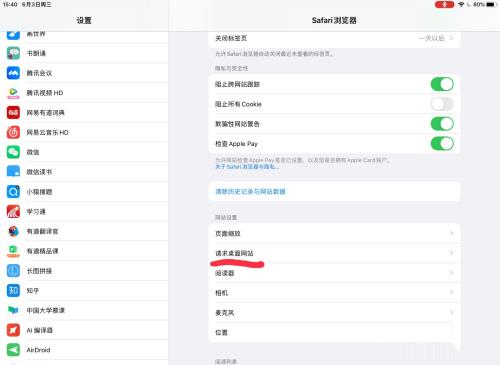
Task: Select the AirDroid label in sidebar
Action: (38, 350)
